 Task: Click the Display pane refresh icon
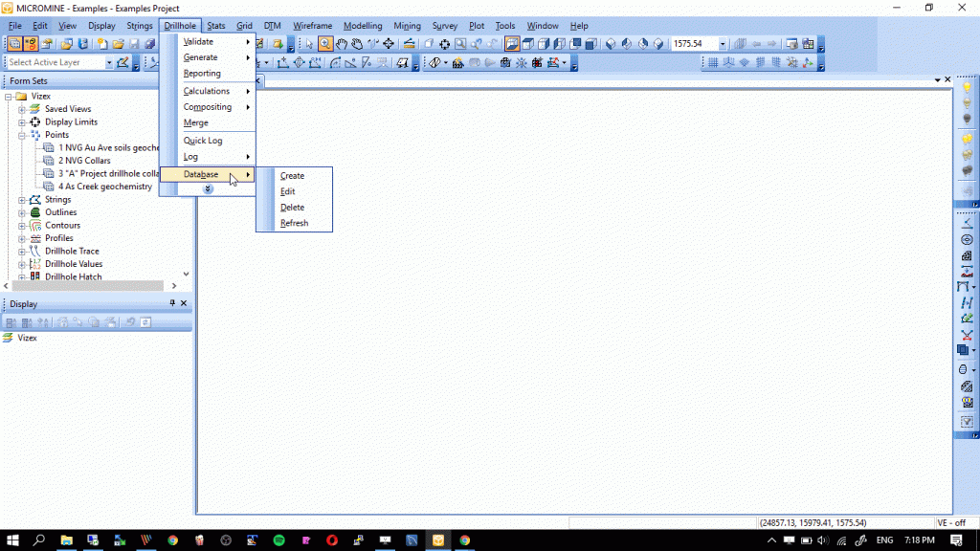tap(145, 322)
